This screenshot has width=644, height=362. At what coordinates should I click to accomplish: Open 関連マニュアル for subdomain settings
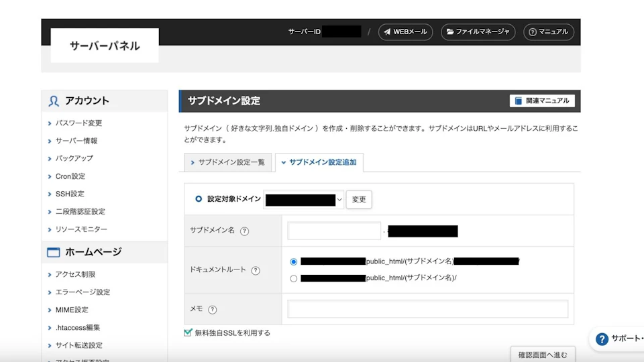coord(542,101)
